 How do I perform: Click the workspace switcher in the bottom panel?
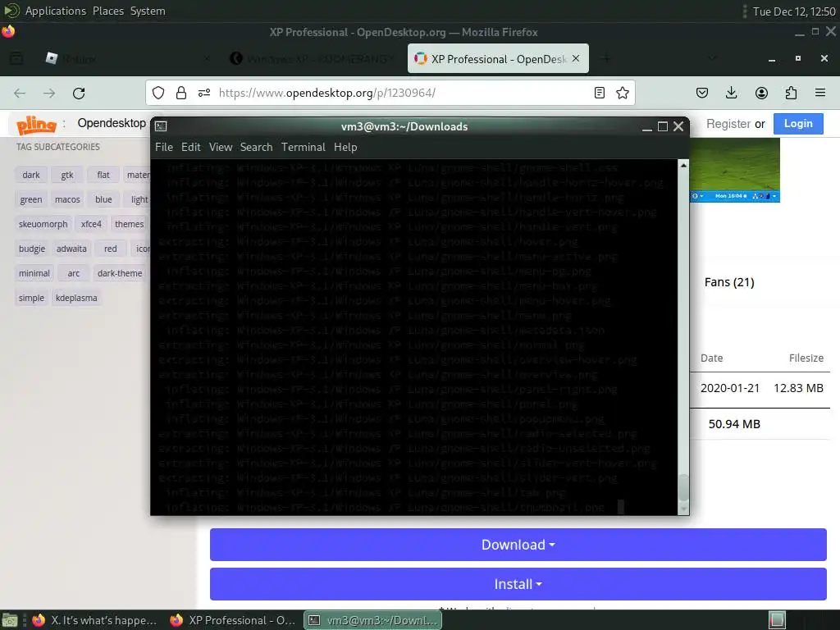tap(777, 620)
